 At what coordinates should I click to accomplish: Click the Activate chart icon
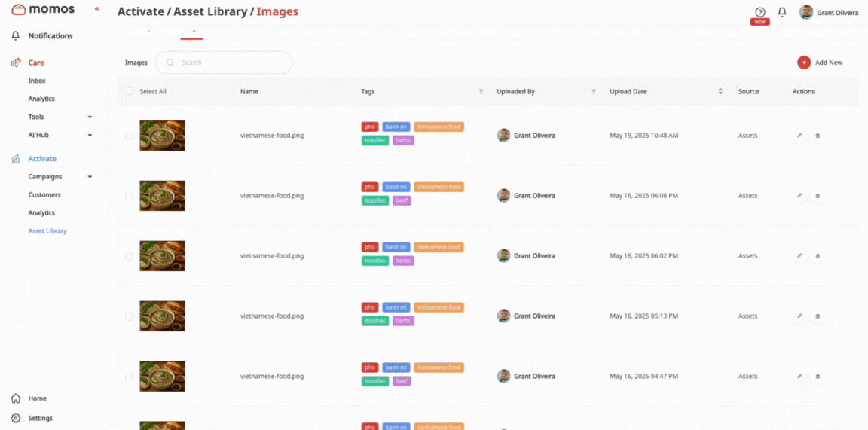pos(16,159)
